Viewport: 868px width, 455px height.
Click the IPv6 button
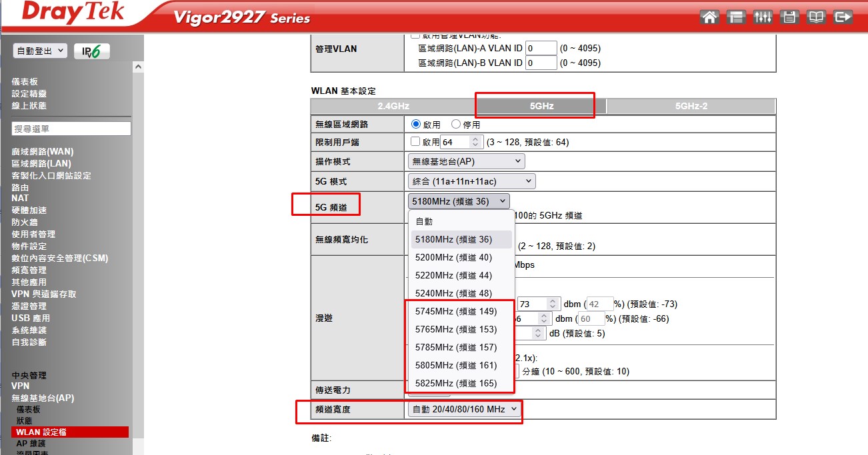click(92, 51)
